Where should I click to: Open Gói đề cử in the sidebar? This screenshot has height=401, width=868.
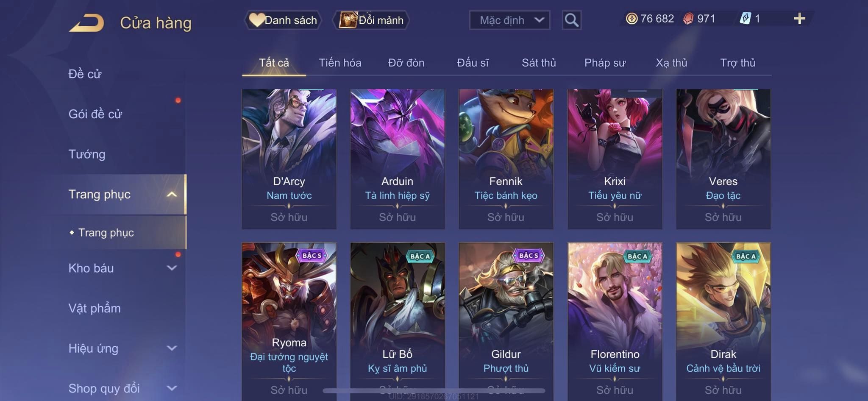(95, 114)
